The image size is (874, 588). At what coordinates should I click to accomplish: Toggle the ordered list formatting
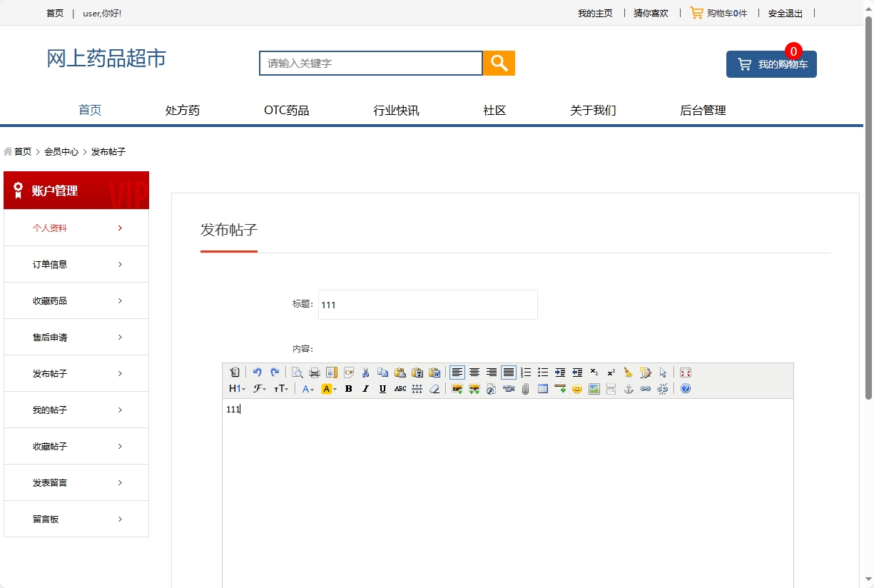click(x=526, y=372)
